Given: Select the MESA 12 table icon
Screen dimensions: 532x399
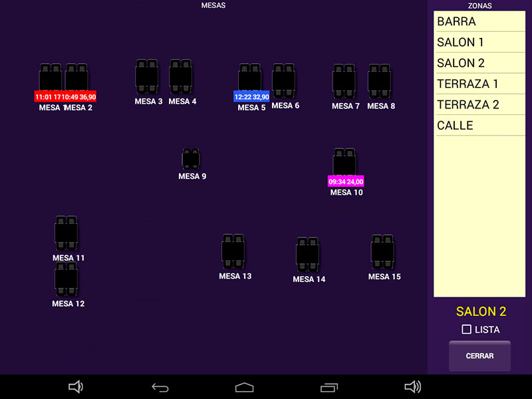Looking at the screenshot, I should click(x=66, y=279).
